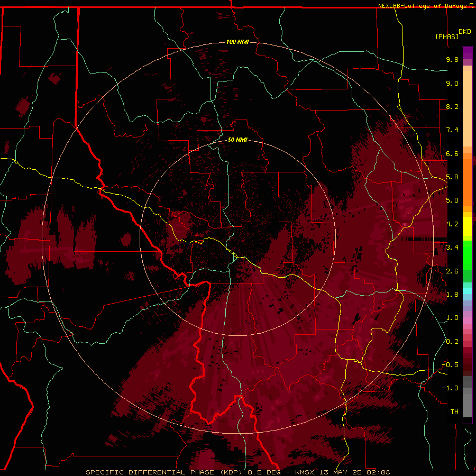
Task: Click the 2.6 value on the color scale
Action: tap(452, 271)
